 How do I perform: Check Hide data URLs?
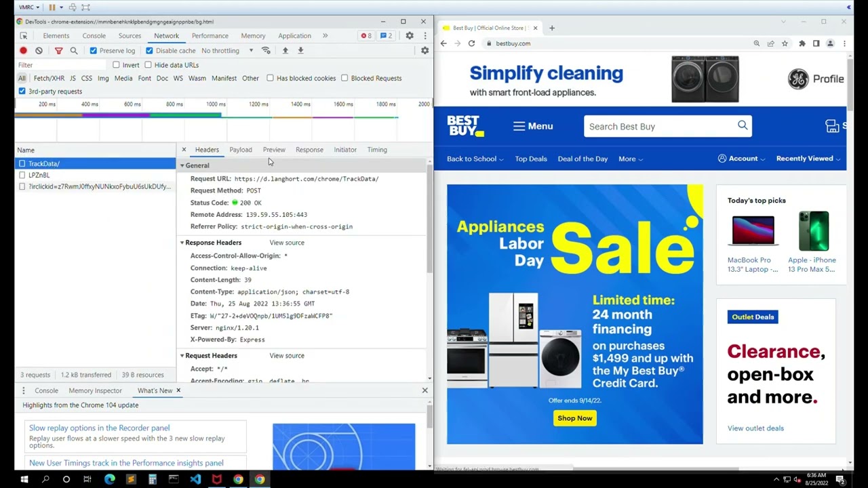tap(148, 65)
